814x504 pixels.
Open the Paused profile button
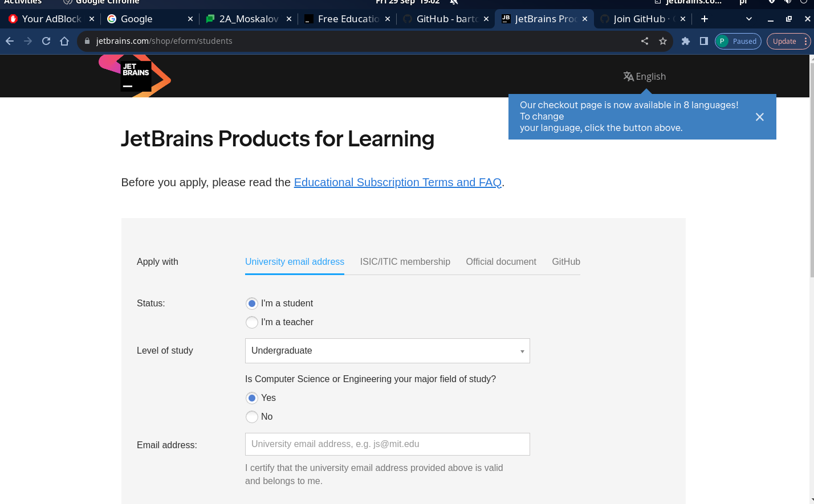click(738, 41)
